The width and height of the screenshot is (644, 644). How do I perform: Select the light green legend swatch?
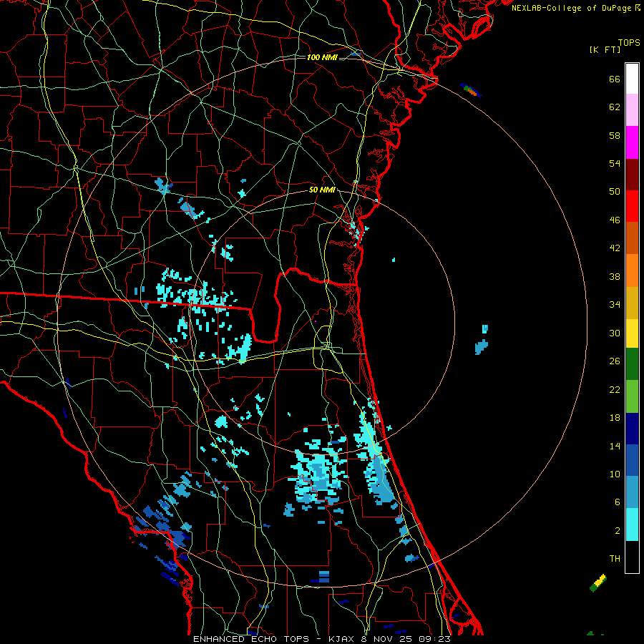point(632,396)
